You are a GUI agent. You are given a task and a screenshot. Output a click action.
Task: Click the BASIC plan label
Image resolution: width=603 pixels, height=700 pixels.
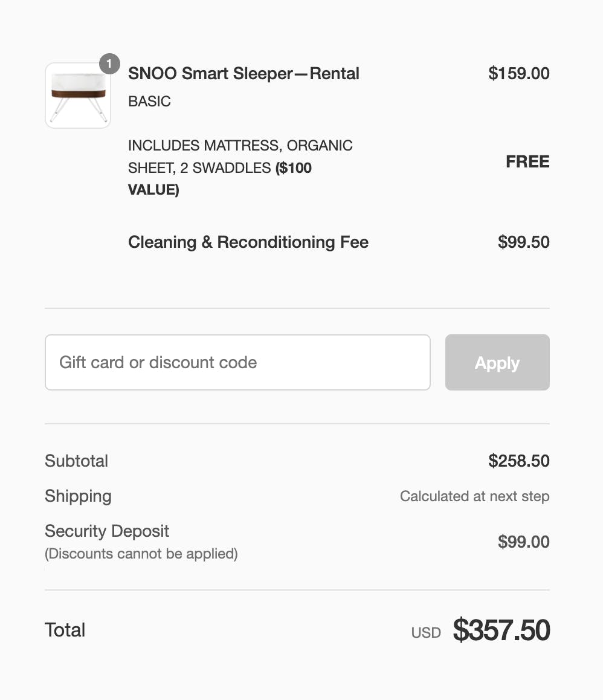pos(149,102)
